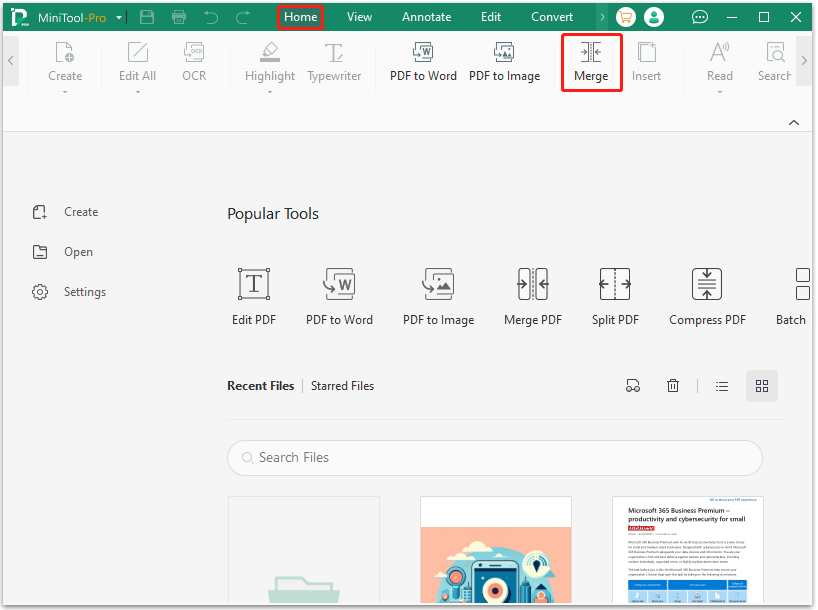Open the Edit tab
818x610 pixels.
tap(491, 17)
